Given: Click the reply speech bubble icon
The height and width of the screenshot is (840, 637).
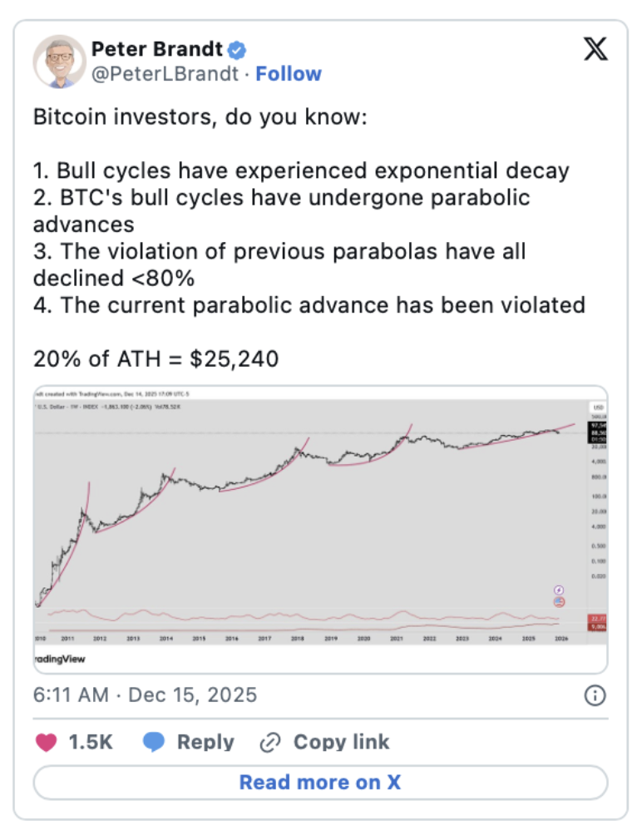Looking at the screenshot, I should pyautogui.click(x=154, y=742).
